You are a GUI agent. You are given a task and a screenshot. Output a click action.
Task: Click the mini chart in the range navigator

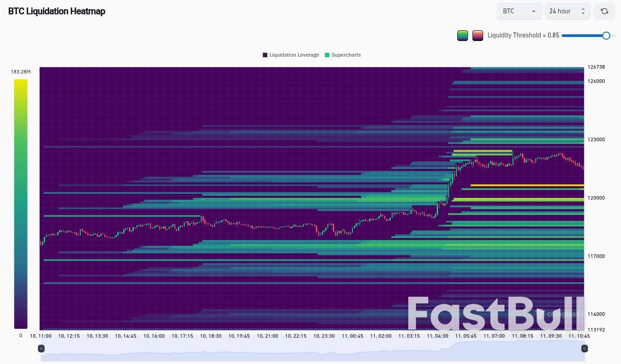click(x=312, y=352)
